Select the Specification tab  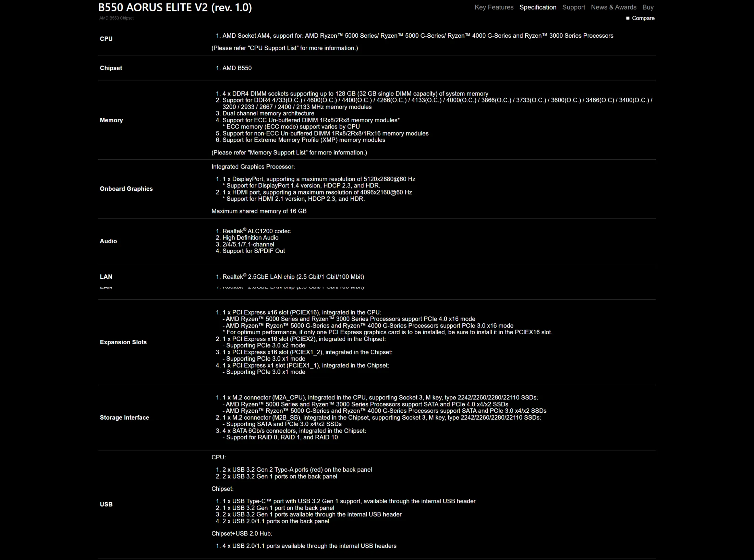[538, 7]
